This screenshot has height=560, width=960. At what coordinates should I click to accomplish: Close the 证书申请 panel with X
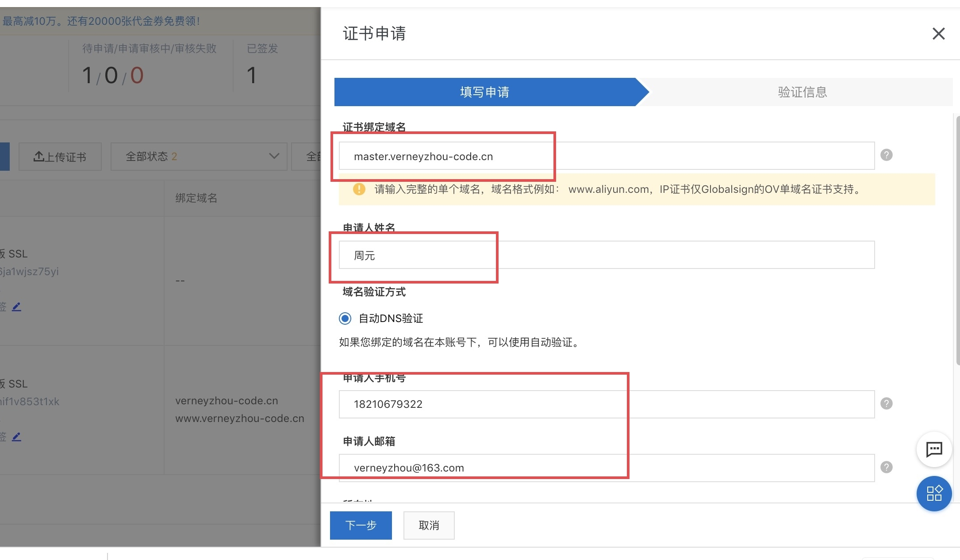coord(938,34)
